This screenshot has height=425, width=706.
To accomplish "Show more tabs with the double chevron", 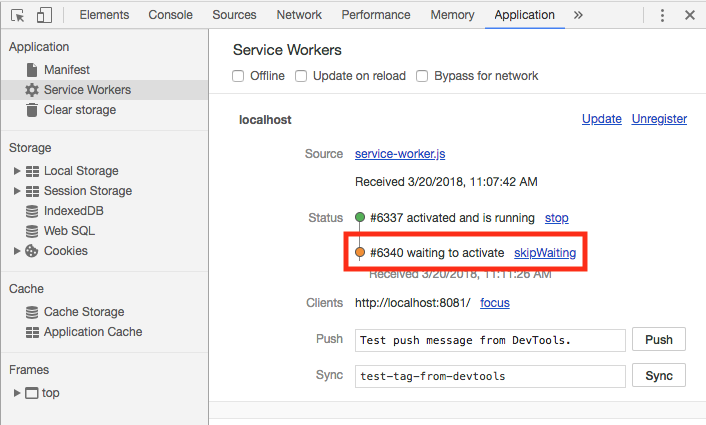I will point(578,15).
